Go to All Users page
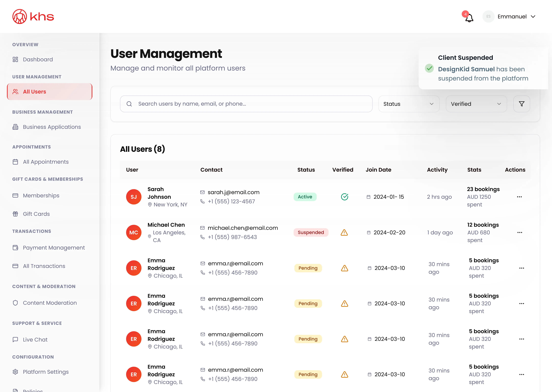 tap(49, 92)
